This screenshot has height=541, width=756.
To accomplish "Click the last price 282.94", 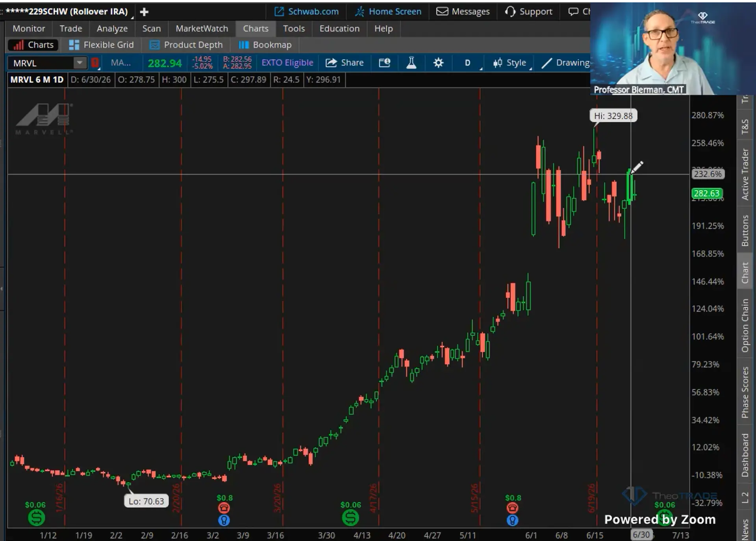I will 165,63.
